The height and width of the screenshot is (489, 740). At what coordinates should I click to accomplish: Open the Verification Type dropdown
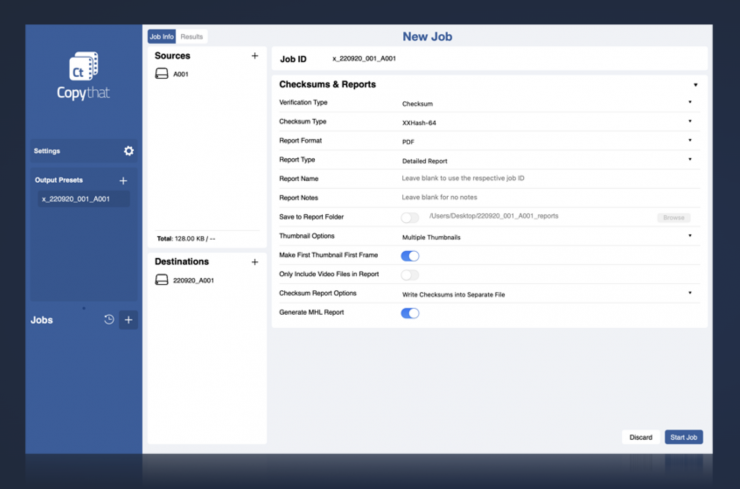point(546,103)
